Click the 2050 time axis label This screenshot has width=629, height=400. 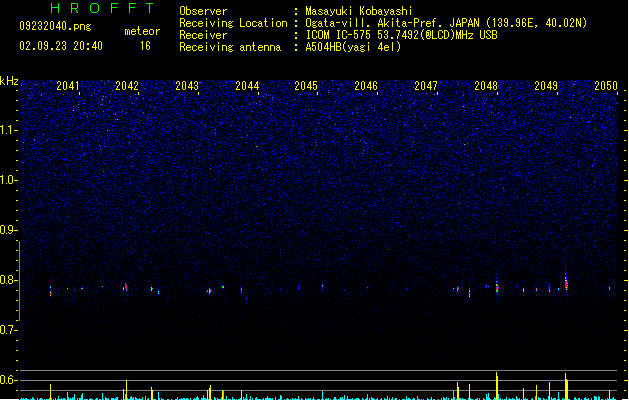tap(606, 86)
